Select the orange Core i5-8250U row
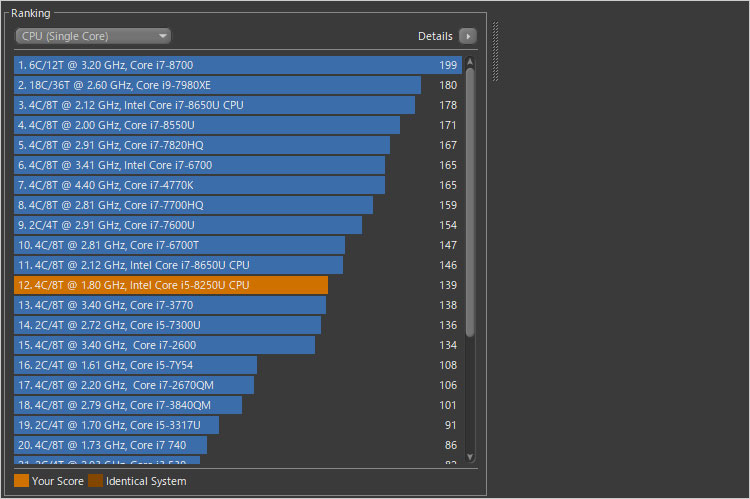Screen dimensions: 750x499 pyautogui.click(x=238, y=285)
